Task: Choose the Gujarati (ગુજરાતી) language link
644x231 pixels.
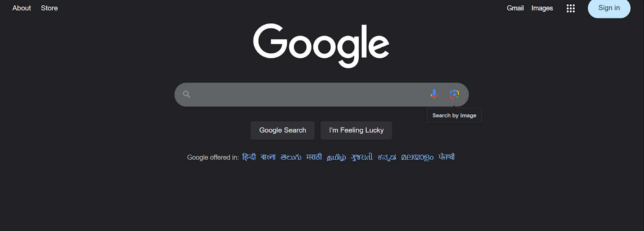Action: click(x=361, y=157)
